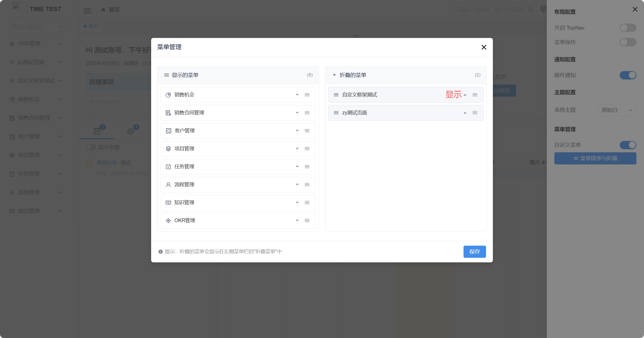Viewport: 644px width, 338px height.
Task: Collapse the 折叠的菜单 panel triangle
Action: 334,75
